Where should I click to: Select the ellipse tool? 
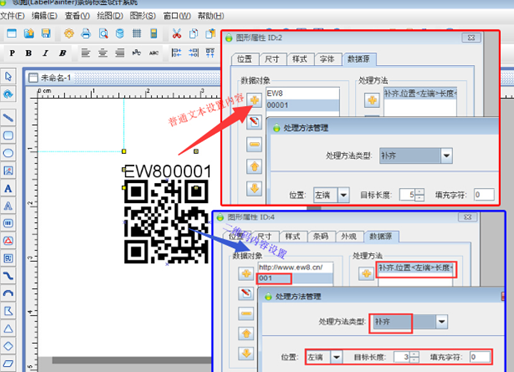coord(8,153)
